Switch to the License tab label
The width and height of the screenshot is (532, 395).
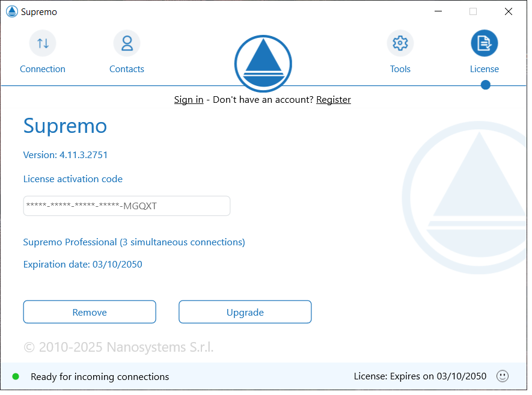[485, 69]
